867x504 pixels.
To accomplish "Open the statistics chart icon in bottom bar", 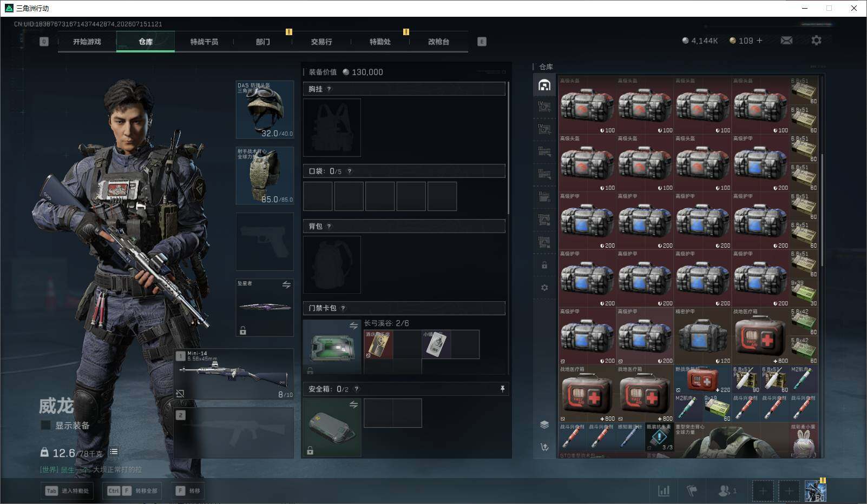I will pyautogui.click(x=664, y=490).
